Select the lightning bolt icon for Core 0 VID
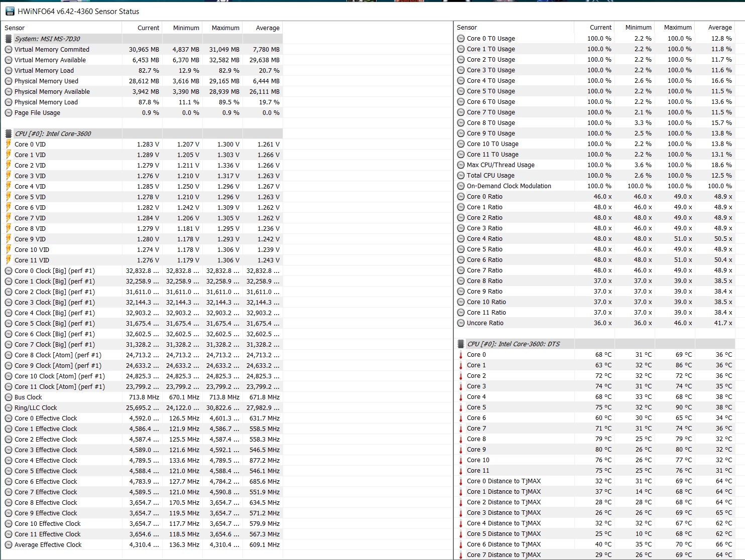745x560 pixels. 9,144
